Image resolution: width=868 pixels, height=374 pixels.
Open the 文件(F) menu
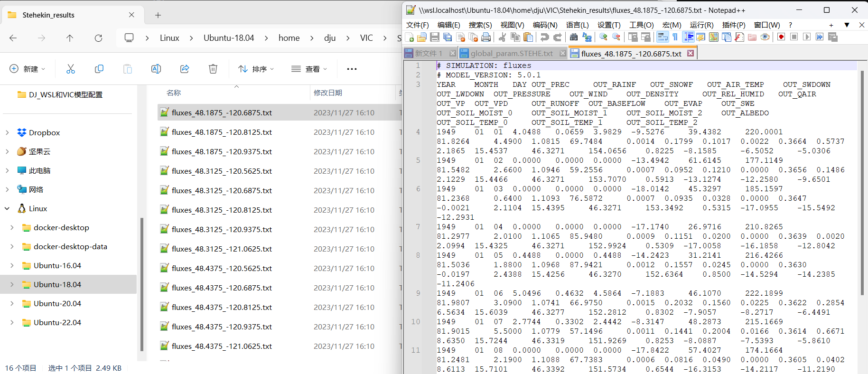(x=418, y=25)
